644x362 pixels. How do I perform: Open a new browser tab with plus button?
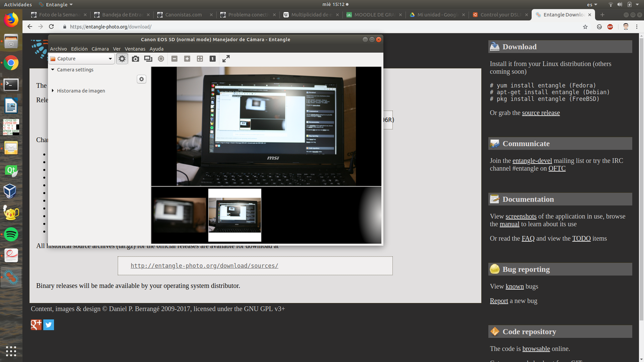tap(602, 15)
